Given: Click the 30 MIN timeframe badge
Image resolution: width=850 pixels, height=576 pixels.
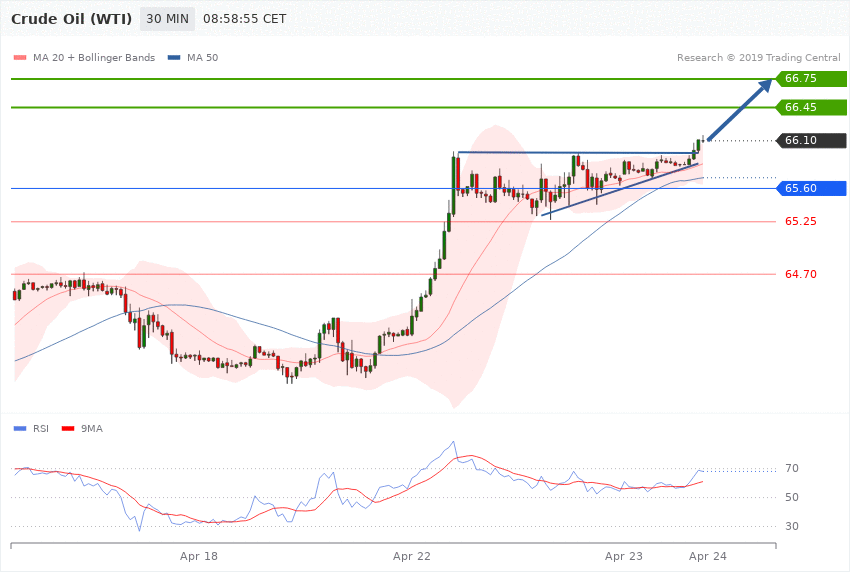Looking at the screenshot, I should 168,19.
